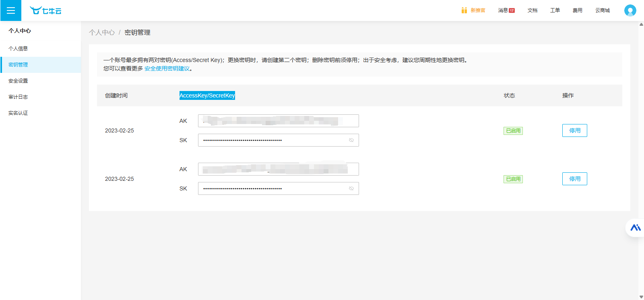Click the first AK input field
This screenshot has width=644, height=300.
[278, 121]
